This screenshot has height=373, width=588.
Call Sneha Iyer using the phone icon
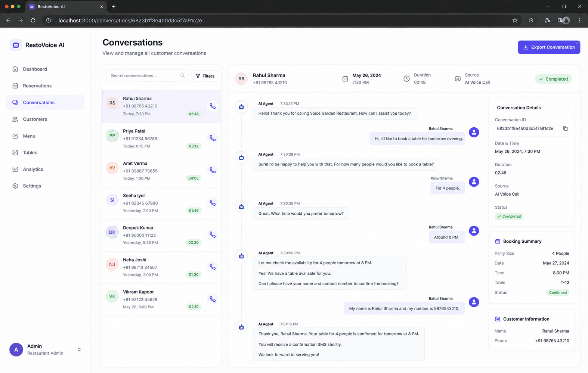point(213,203)
